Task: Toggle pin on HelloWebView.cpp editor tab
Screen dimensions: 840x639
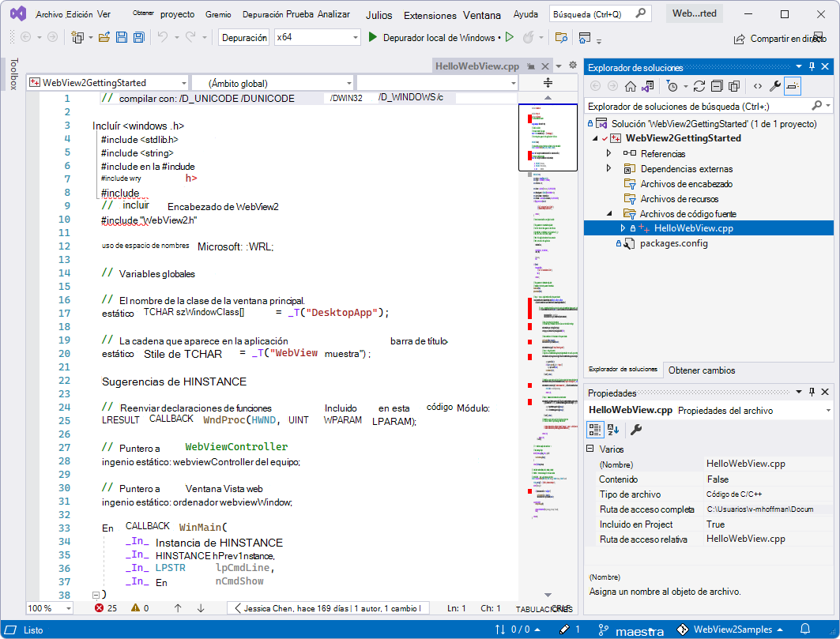Action: (531, 66)
